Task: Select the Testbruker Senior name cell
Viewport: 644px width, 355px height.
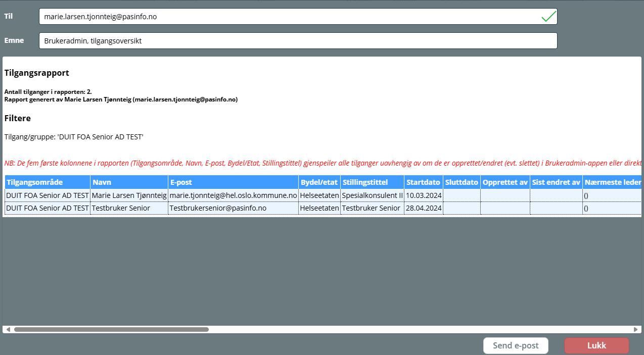Action: (129, 208)
